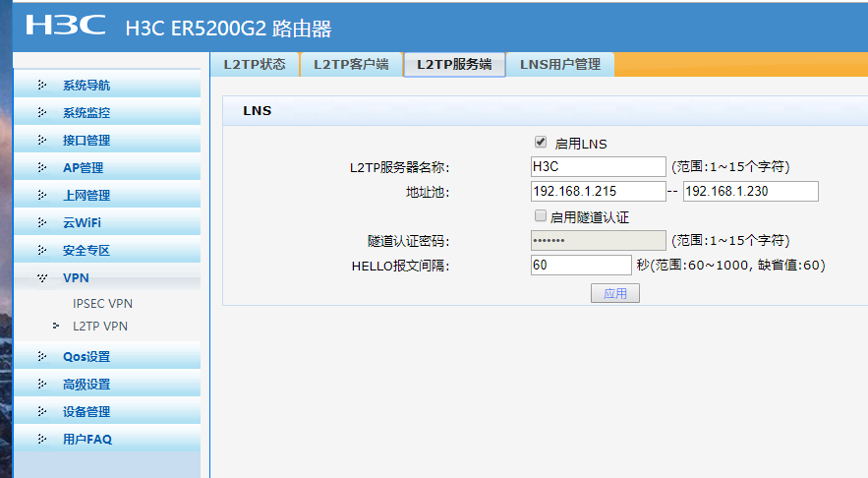
Task: Expand arrow icon beside 高级设置
Action: [42, 384]
